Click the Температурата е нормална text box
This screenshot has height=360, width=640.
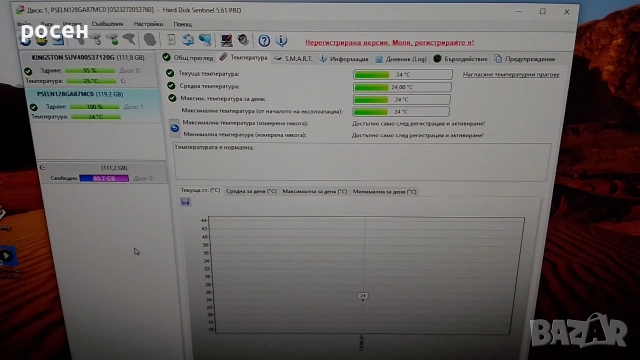tap(362, 162)
